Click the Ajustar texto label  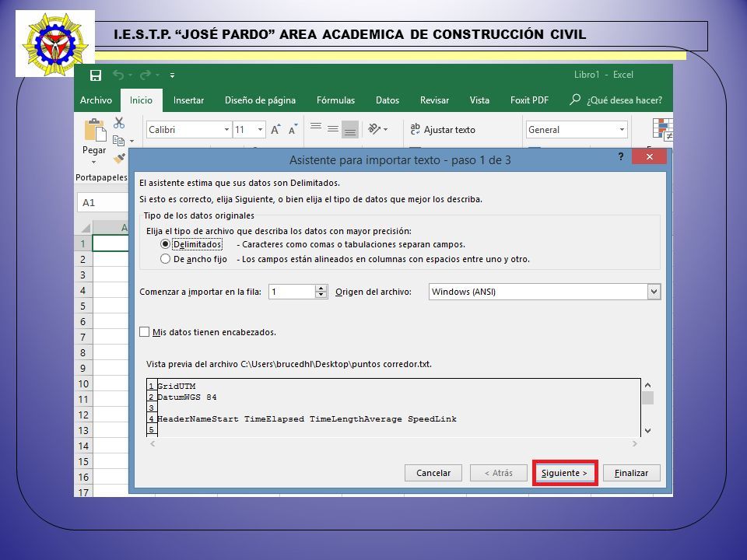click(x=449, y=130)
